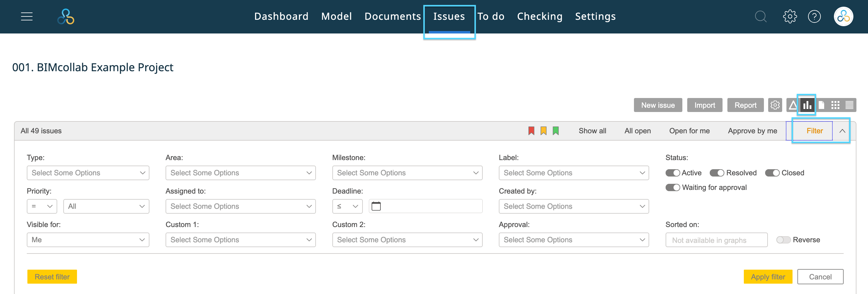Enable the Reverse sort toggle
Screen dimensions: 868x294
coord(783,240)
